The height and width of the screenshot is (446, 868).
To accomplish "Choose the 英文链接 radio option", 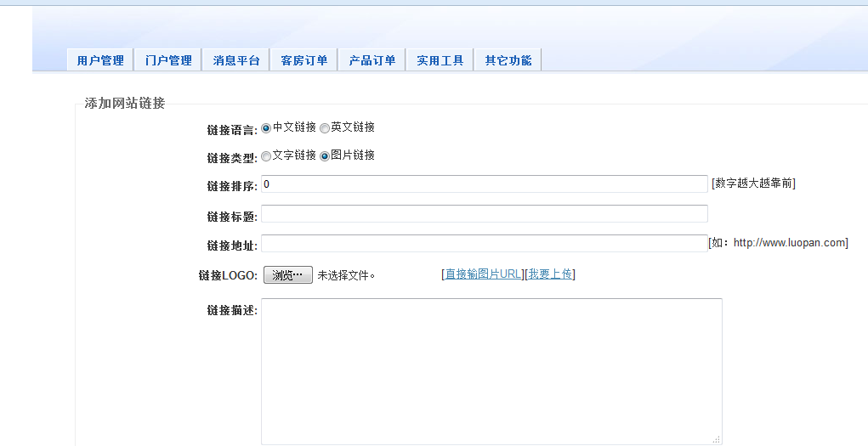I will pos(325,128).
